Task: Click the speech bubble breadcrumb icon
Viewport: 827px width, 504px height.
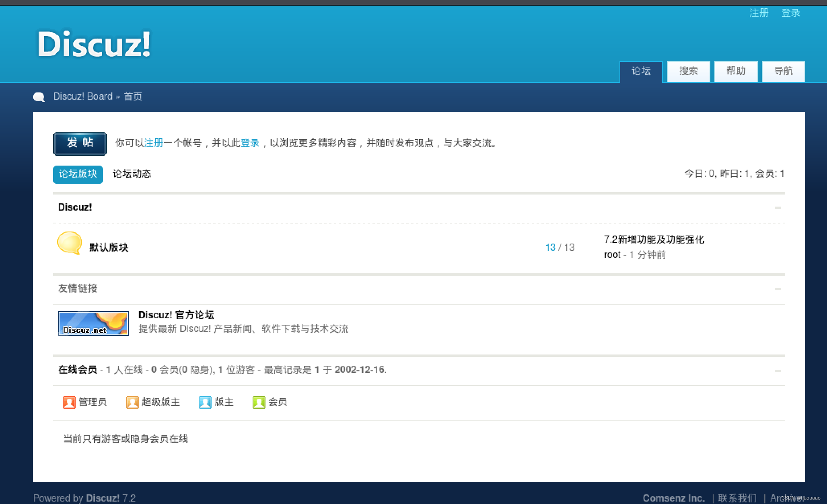Action: click(x=39, y=97)
